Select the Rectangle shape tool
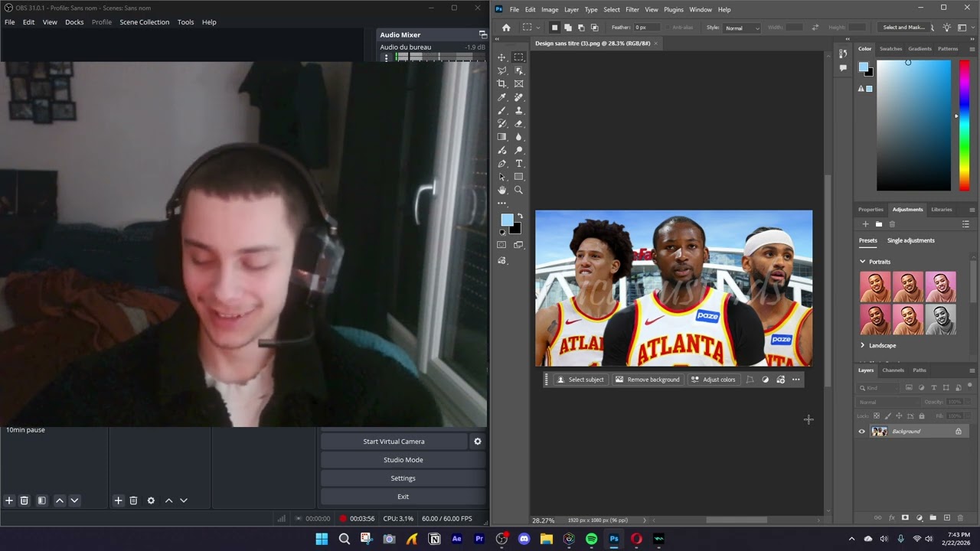This screenshot has height=551, width=980. [519, 177]
